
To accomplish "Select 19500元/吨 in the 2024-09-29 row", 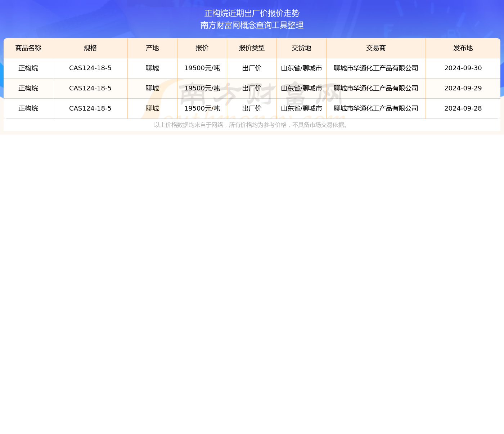I will tap(202, 89).
